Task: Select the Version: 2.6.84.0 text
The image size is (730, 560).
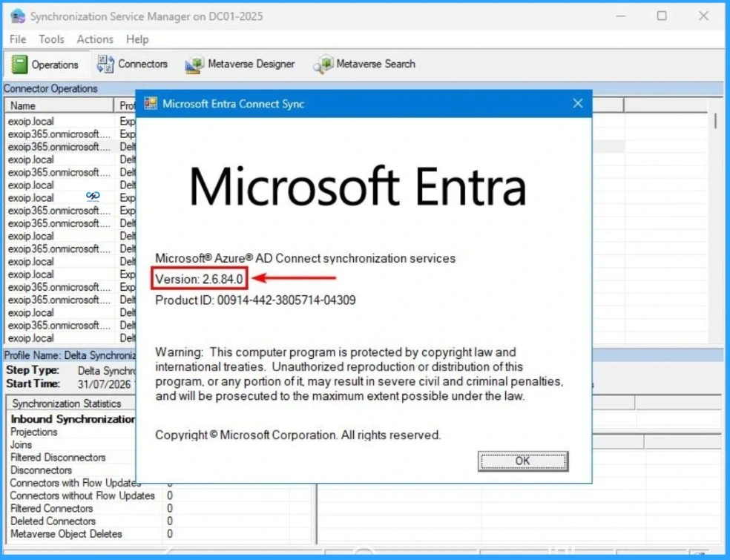Action: pyautogui.click(x=199, y=279)
